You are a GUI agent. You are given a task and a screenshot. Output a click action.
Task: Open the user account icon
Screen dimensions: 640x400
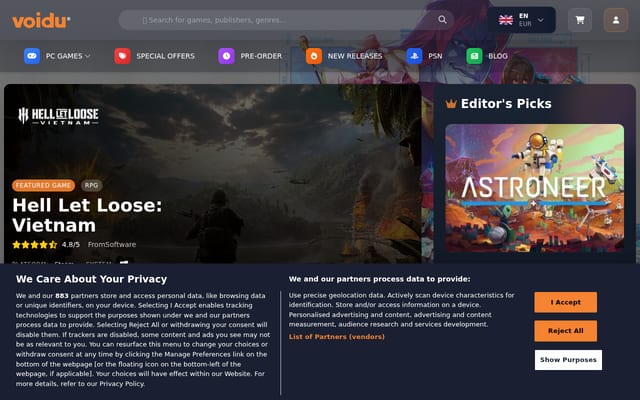click(616, 20)
